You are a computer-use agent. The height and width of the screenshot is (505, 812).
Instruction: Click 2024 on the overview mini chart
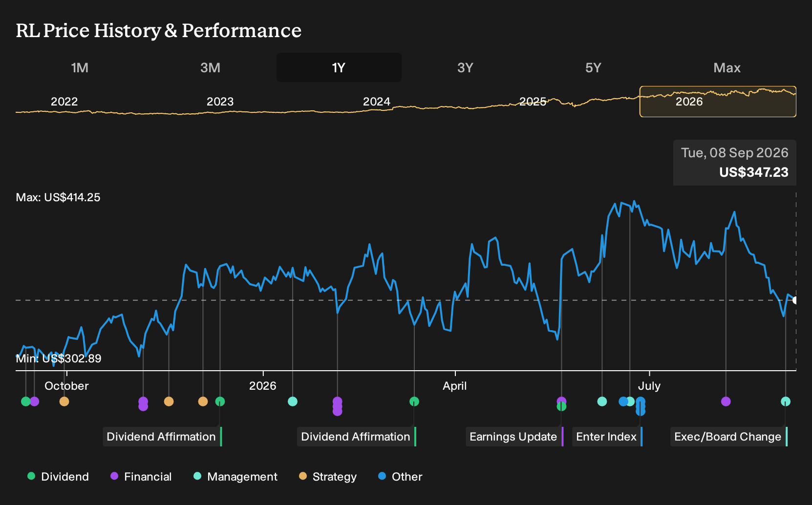click(x=377, y=102)
